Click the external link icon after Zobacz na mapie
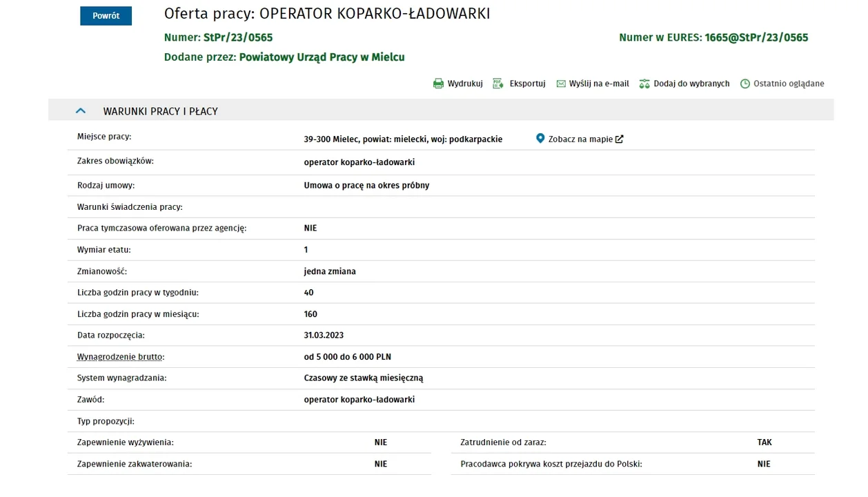The height and width of the screenshot is (497, 868). click(619, 139)
